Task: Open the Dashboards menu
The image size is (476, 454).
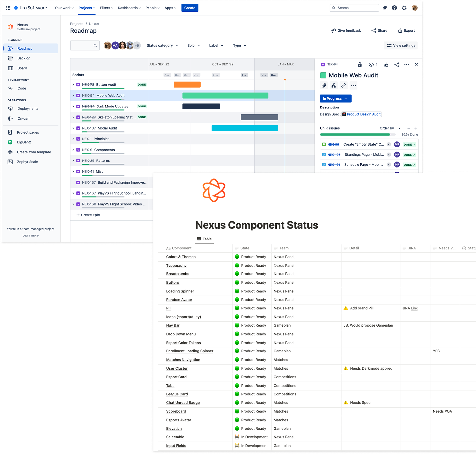Action: [x=129, y=8]
